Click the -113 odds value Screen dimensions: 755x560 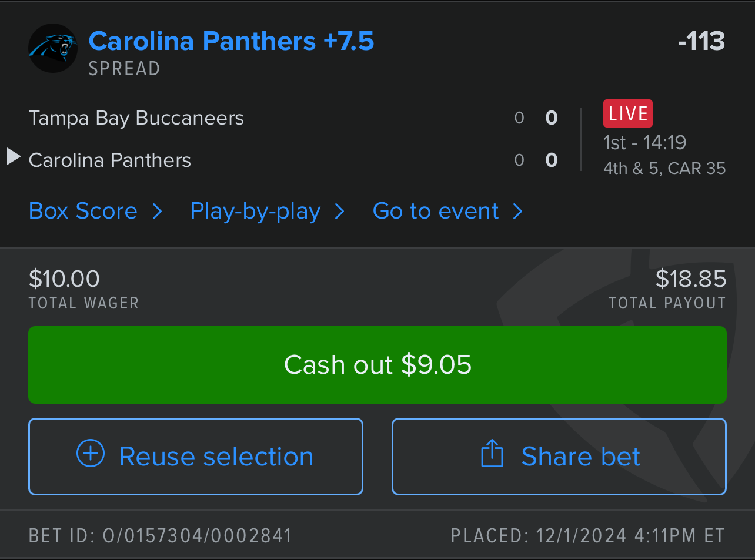coord(701,41)
